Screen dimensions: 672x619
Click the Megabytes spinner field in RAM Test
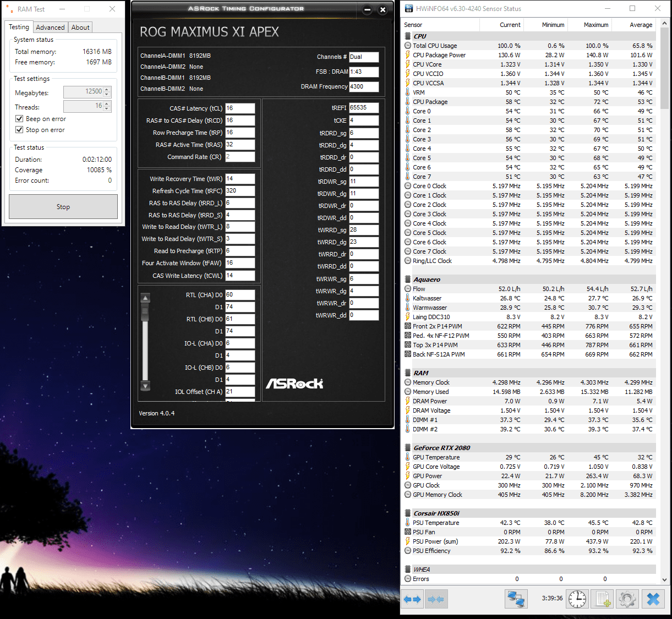tap(87, 92)
